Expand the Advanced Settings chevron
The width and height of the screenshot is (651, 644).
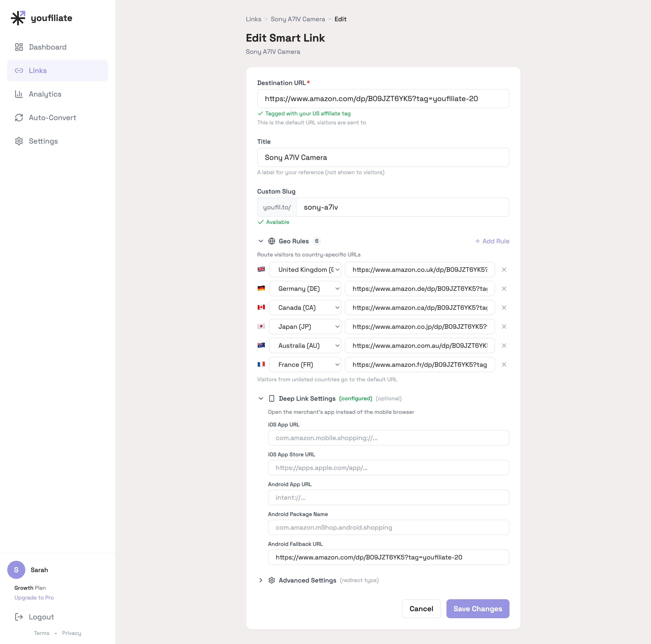tap(261, 580)
